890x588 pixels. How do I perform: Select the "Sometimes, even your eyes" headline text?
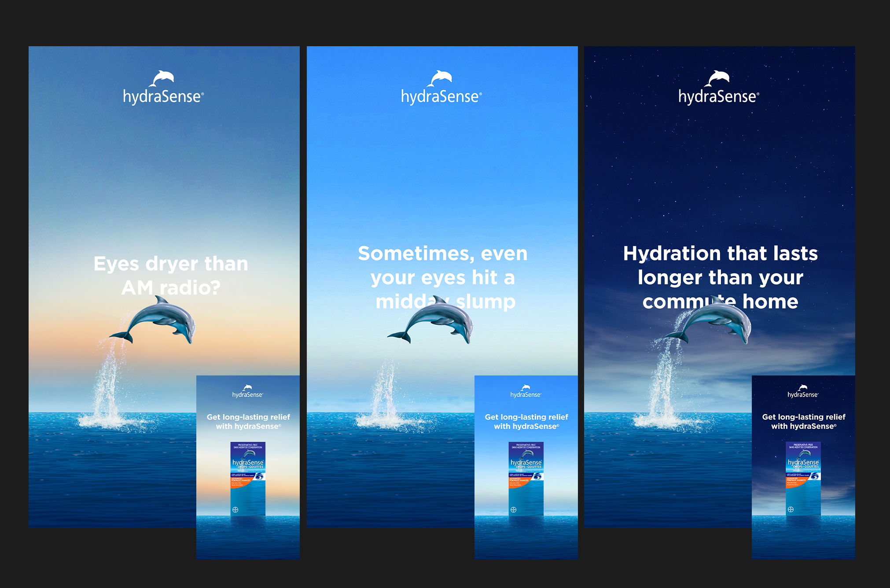[442, 277]
